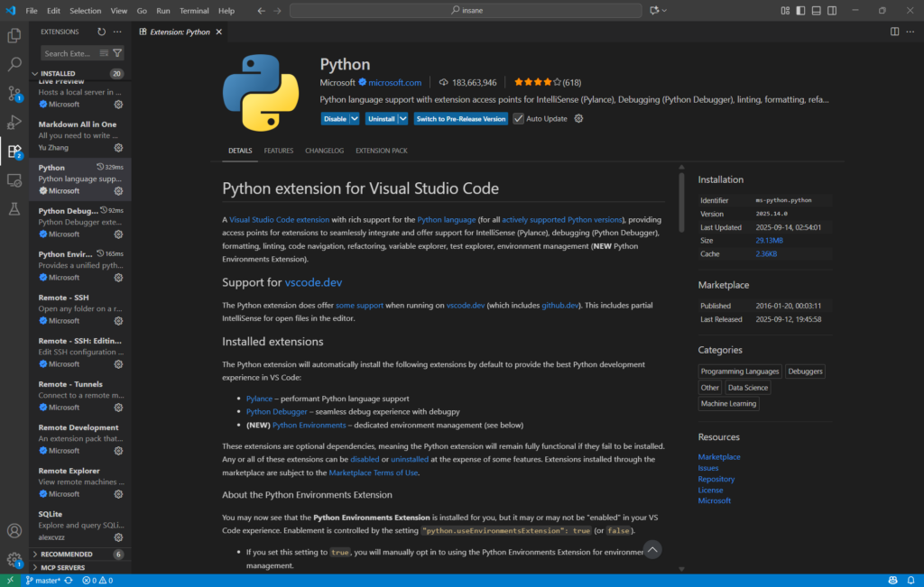Toggle the secondary side bar
Image resolution: width=924 pixels, height=587 pixels.
point(832,11)
